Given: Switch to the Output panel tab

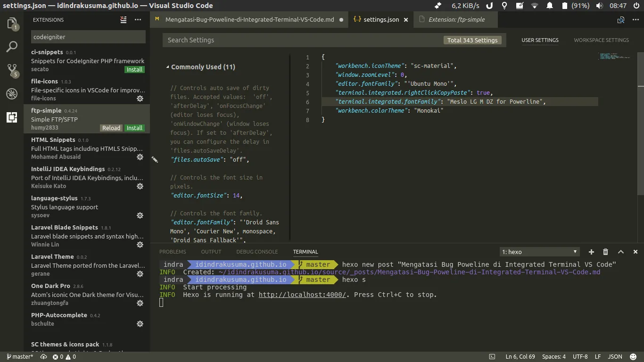Looking at the screenshot, I should click(x=211, y=252).
